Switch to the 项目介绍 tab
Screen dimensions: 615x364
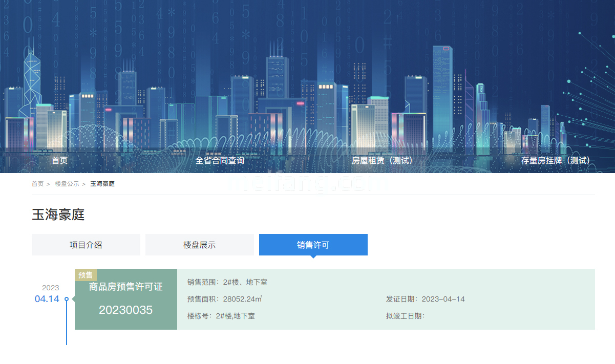coord(86,245)
